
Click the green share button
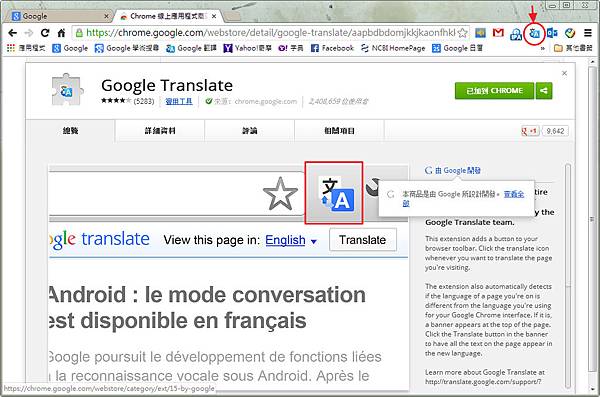tap(544, 91)
